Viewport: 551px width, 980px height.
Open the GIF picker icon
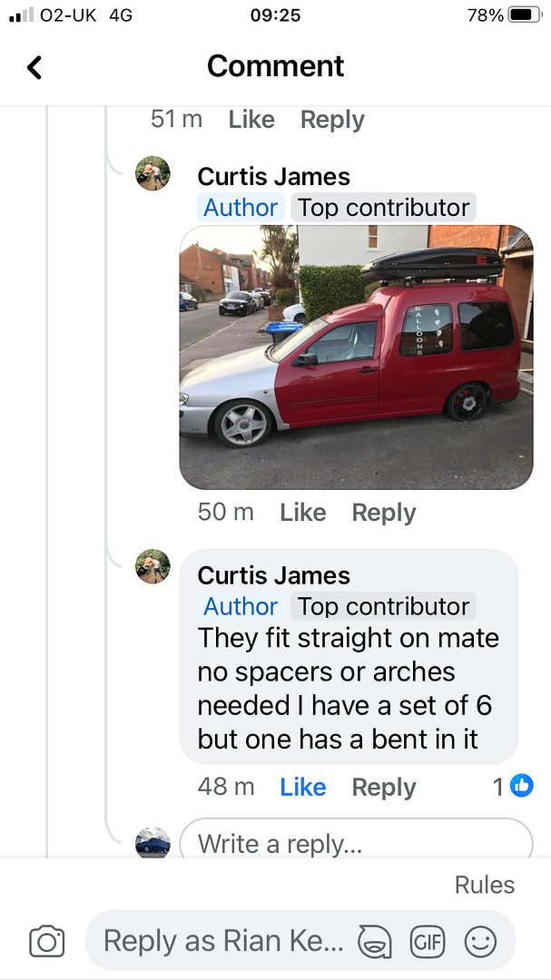coord(428,941)
